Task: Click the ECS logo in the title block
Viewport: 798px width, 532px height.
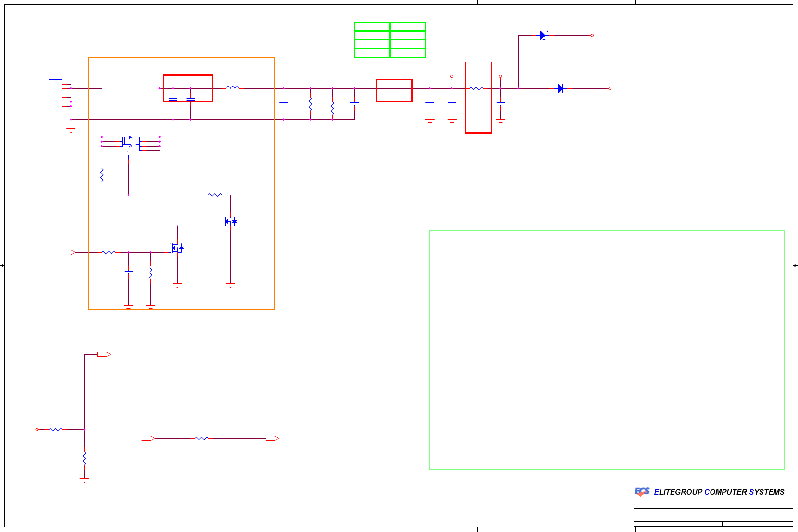Action: pyautogui.click(x=642, y=492)
